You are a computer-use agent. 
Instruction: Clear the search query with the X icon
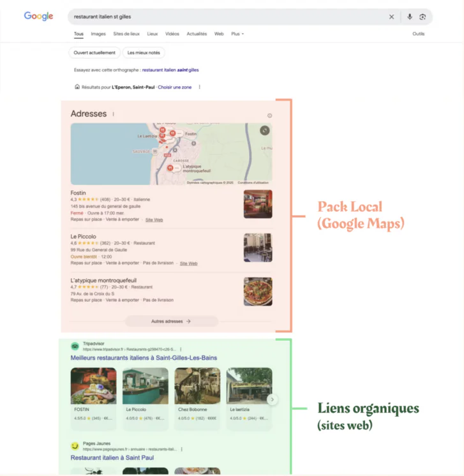[x=391, y=17]
